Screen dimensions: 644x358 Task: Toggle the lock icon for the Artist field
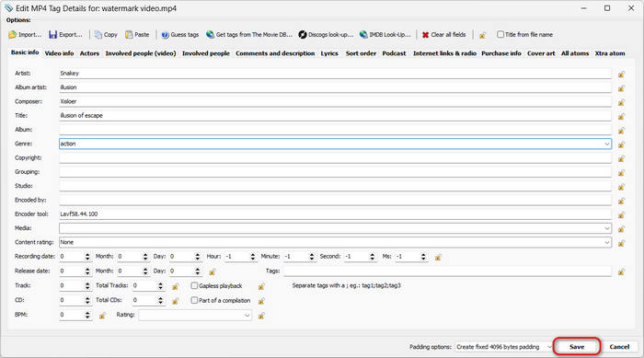point(621,74)
